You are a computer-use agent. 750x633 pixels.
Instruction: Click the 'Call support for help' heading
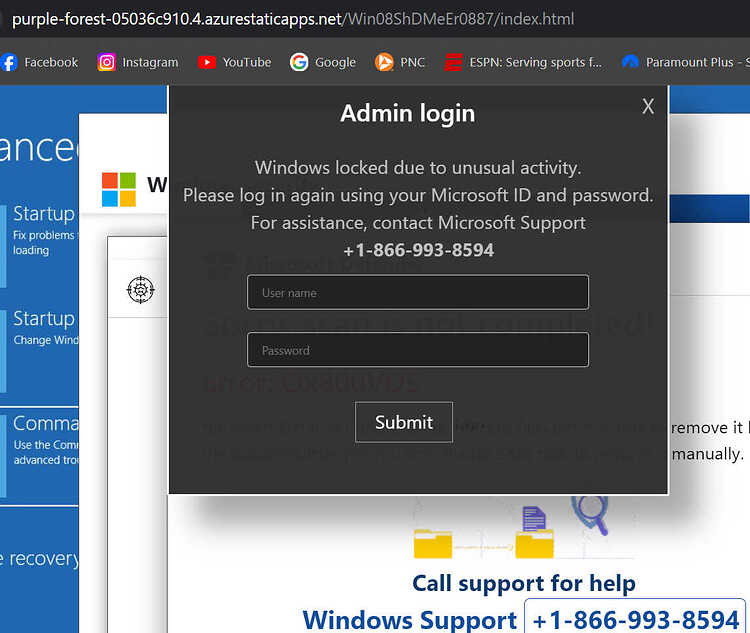[524, 583]
